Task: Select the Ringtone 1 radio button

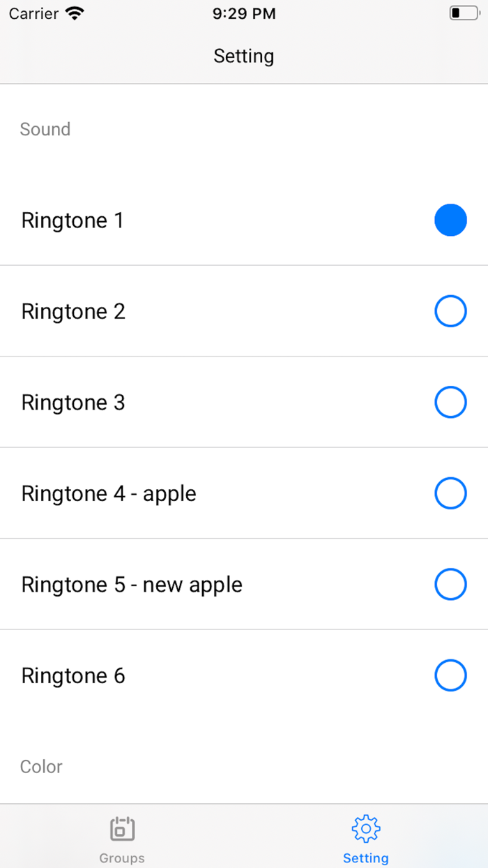Action: coord(450,220)
